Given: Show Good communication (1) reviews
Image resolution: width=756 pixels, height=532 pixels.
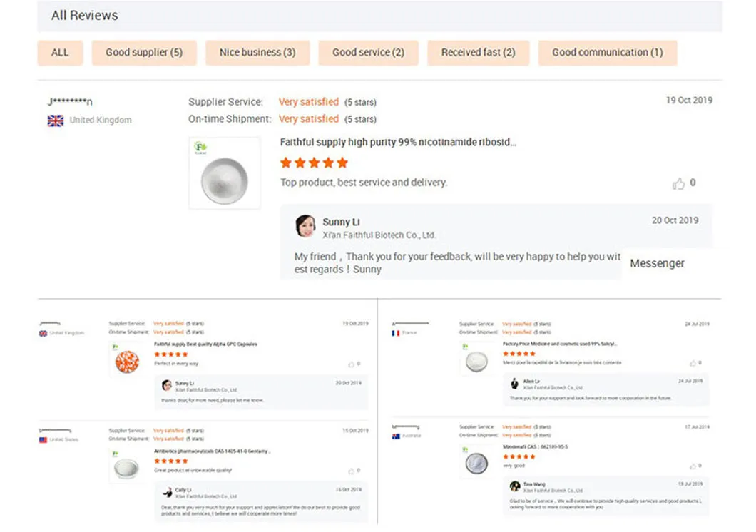Looking at the screenshot, I should pyautogui.click(x=607, y=53).
